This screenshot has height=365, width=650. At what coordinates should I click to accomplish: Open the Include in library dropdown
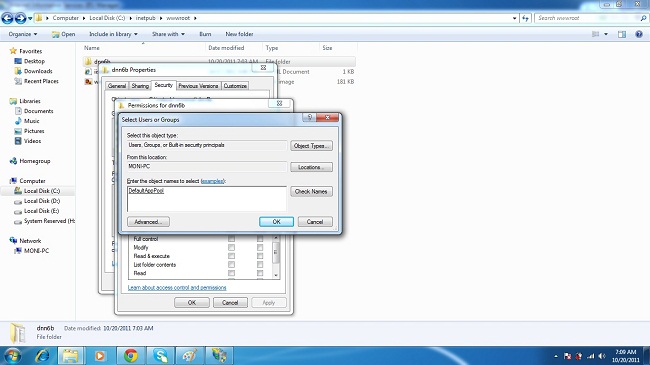113,34
